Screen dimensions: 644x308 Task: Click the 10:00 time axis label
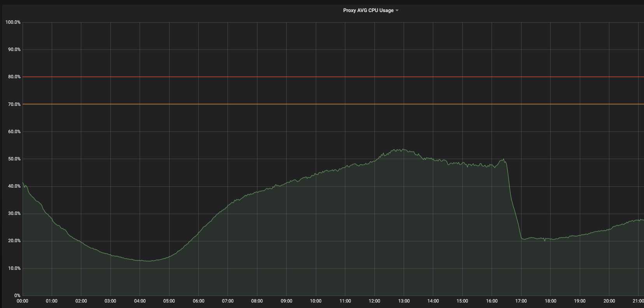click(x=316, y=301)
